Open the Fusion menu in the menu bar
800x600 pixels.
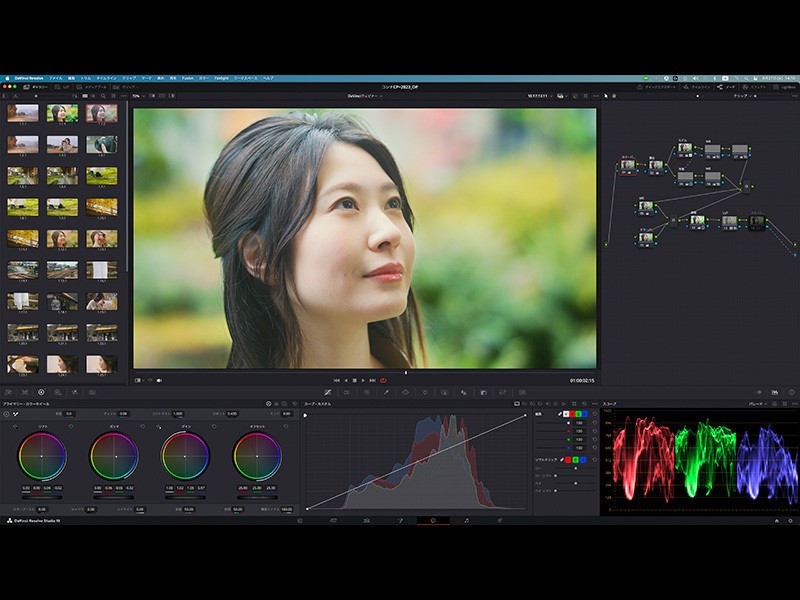[188, 77]
